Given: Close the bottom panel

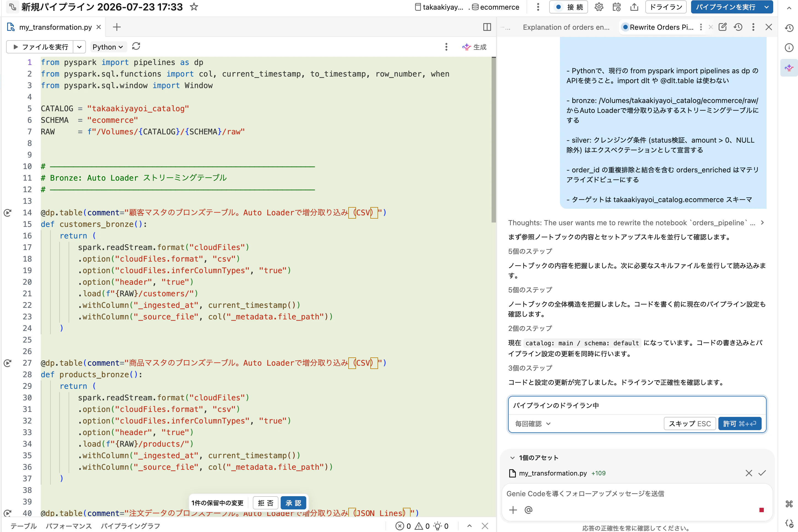Looking at the screenshot, I should pyautogui.click(x=485, y=526).
